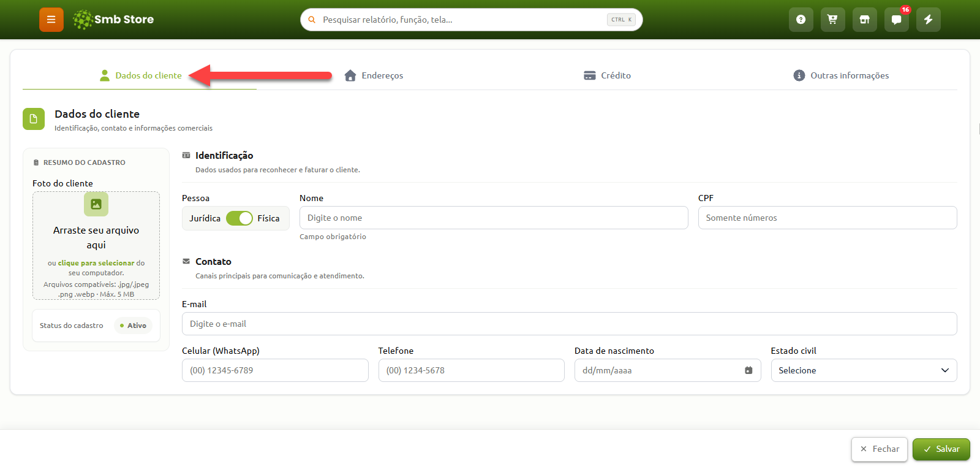Toggle Pessoa Jurídica/Física switch
The image size is (980, 469).
click(239, 218)
